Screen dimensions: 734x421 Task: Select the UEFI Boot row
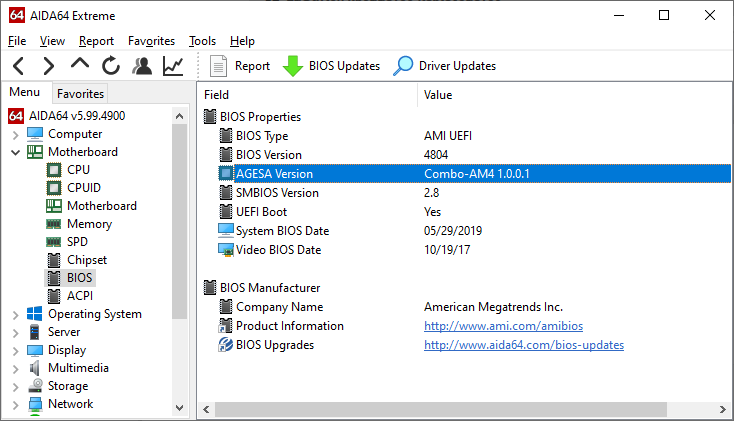coord(474,212)
